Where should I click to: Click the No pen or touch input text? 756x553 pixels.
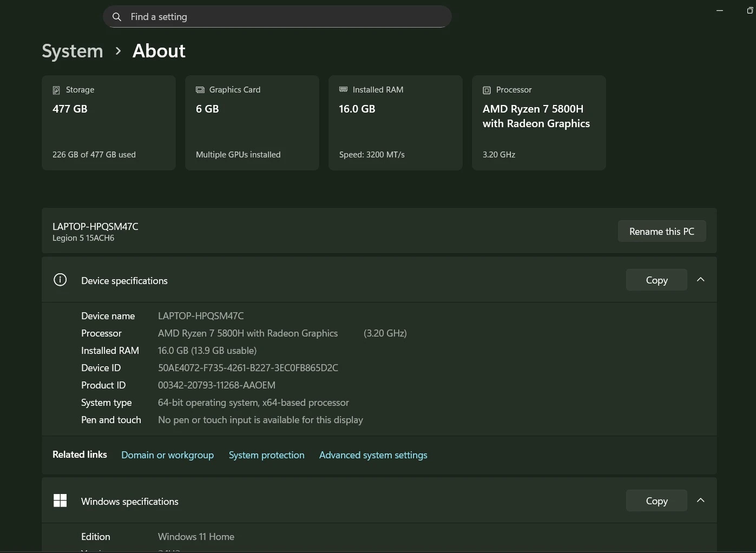coord(260,420)
